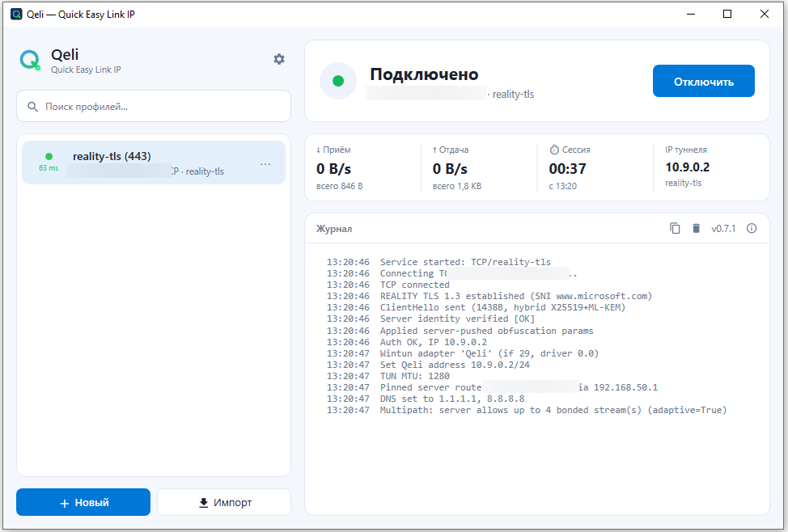Viewport: 788px width, 532px height.
Task: Click the search magnifier icon
Action: pyautogui.click(x=32, y=107)
